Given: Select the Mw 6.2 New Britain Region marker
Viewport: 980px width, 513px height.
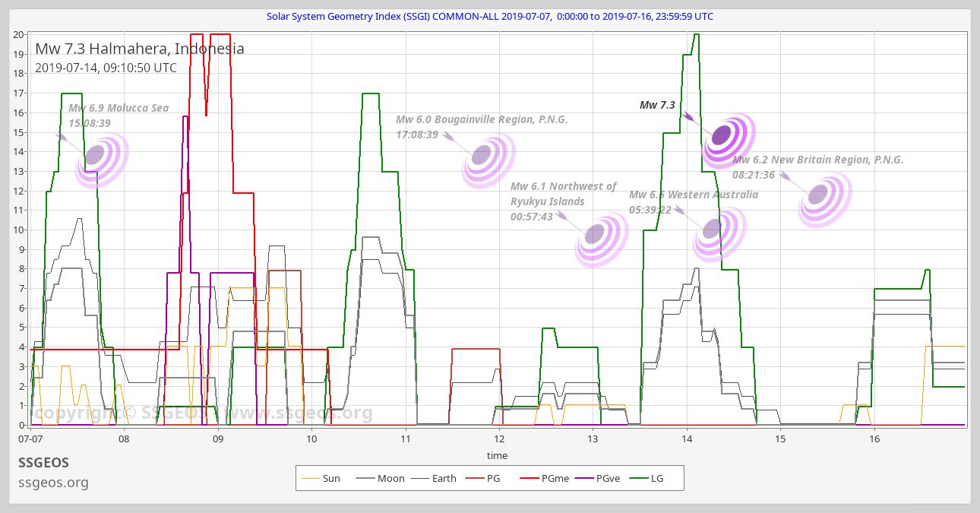Looking at the screenshot, I should pyautogui.click(x=824, y=199).
